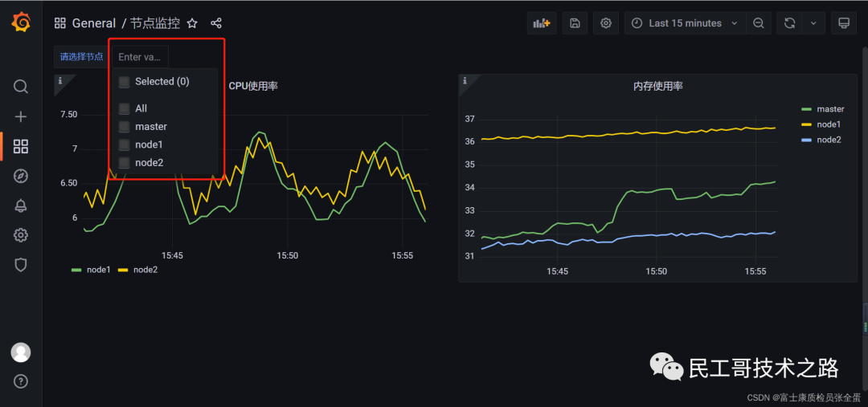The width and height of the screenshot is (868, 407).
Task: Click the info icon on CPU使用率 panel
Action: point(59,81)
